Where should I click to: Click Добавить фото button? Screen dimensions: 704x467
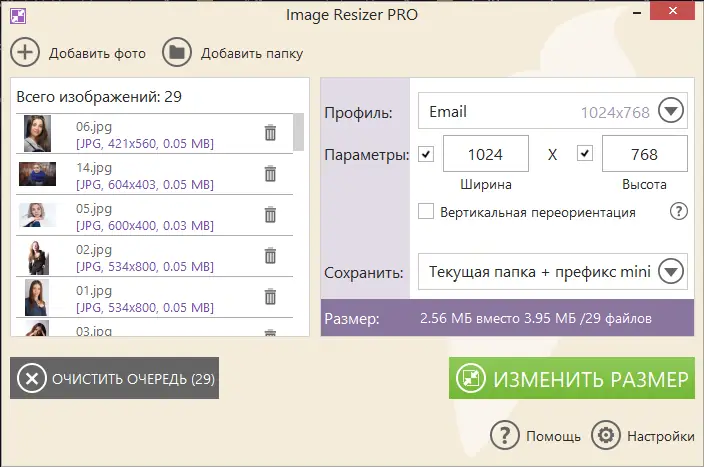click(x=79, y=52)
